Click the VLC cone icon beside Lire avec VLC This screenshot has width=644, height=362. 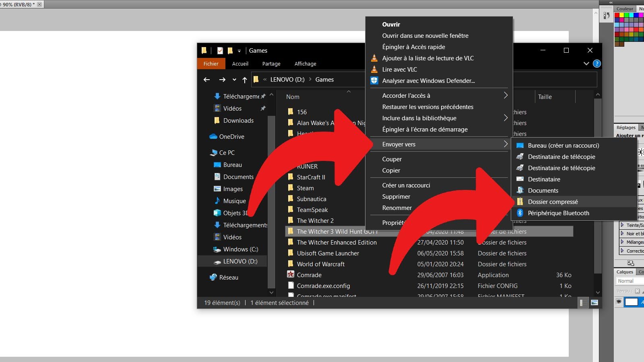click(x=374, y=69)
